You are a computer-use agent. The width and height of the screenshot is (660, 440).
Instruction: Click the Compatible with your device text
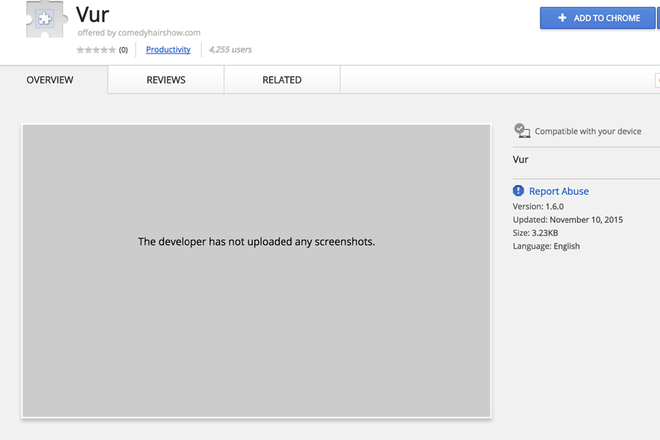588,131
